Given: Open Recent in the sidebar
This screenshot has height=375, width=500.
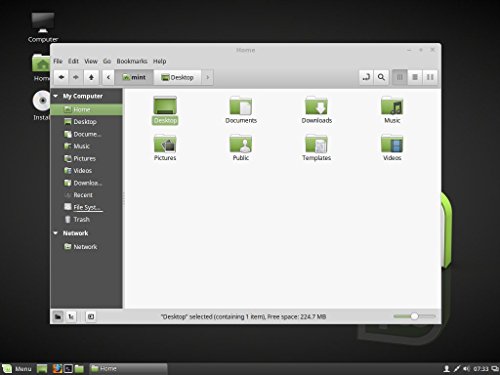Looking at the screenshot, I should coord(87,195).
